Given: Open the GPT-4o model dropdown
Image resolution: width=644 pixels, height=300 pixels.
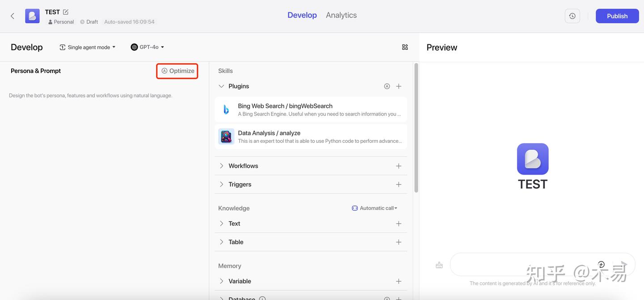Looking at the screenshot, I should (148, 47).
